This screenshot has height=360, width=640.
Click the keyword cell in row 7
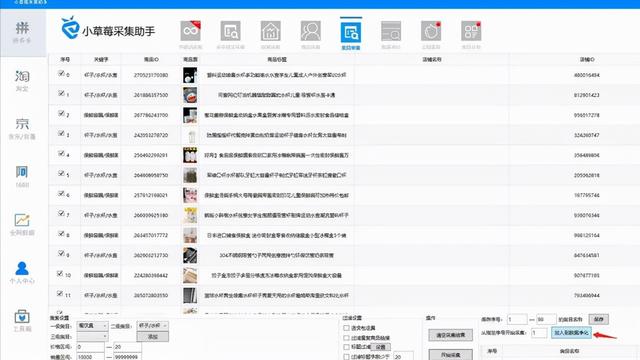tap(101, 215)
